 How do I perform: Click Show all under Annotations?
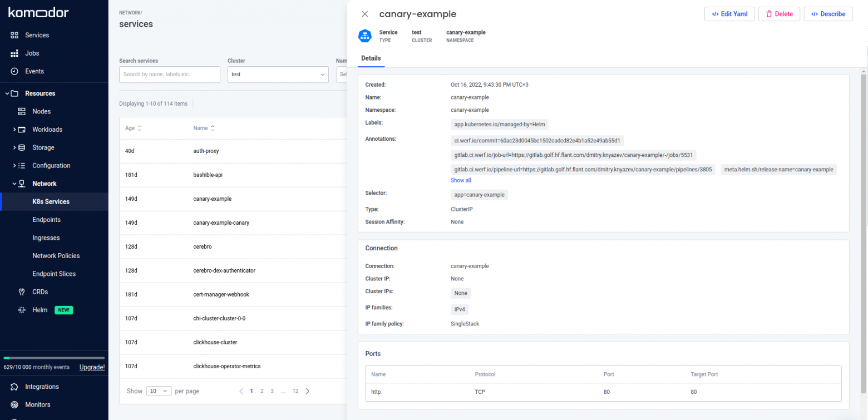coord(461,180)
